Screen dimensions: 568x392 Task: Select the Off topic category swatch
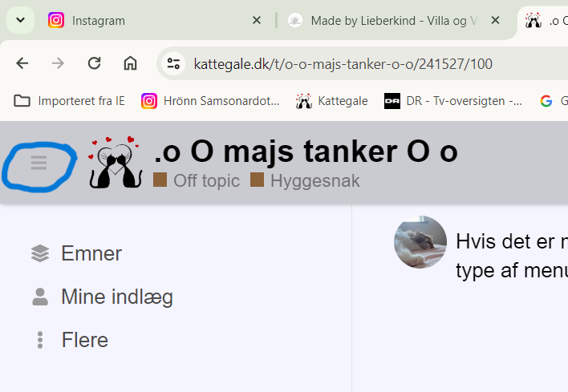(x=160, y=180)
